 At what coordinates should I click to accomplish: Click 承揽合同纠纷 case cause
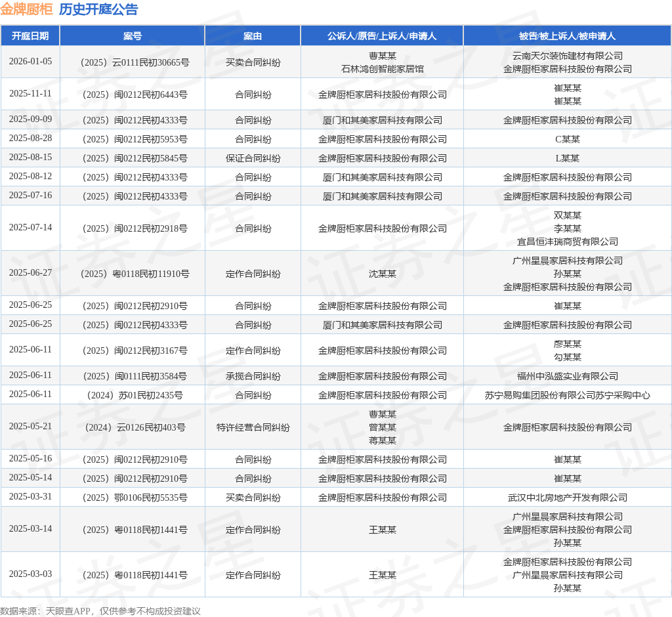click(x=253, y=376)
